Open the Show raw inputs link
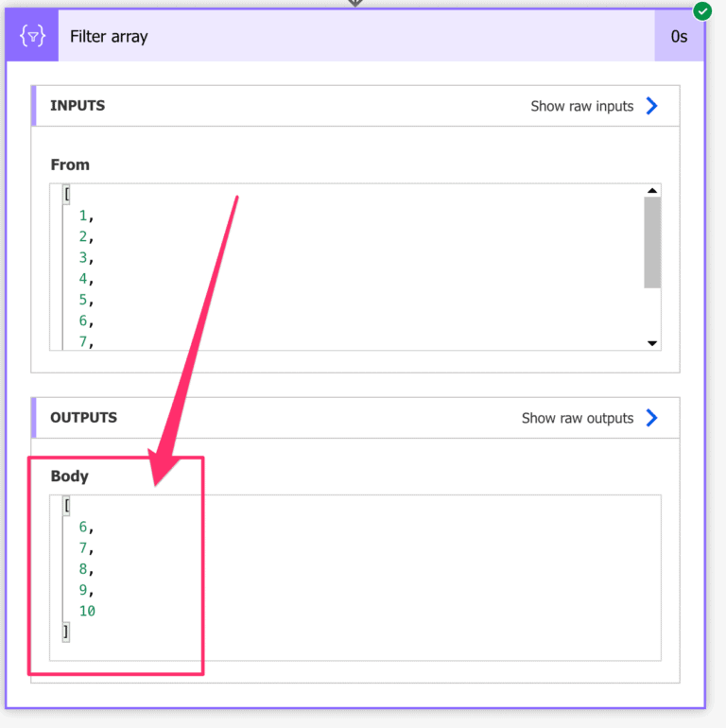Image resolution: width=726 pixels, height=728 pixels. pyautogui.click(x=581, y=106)
